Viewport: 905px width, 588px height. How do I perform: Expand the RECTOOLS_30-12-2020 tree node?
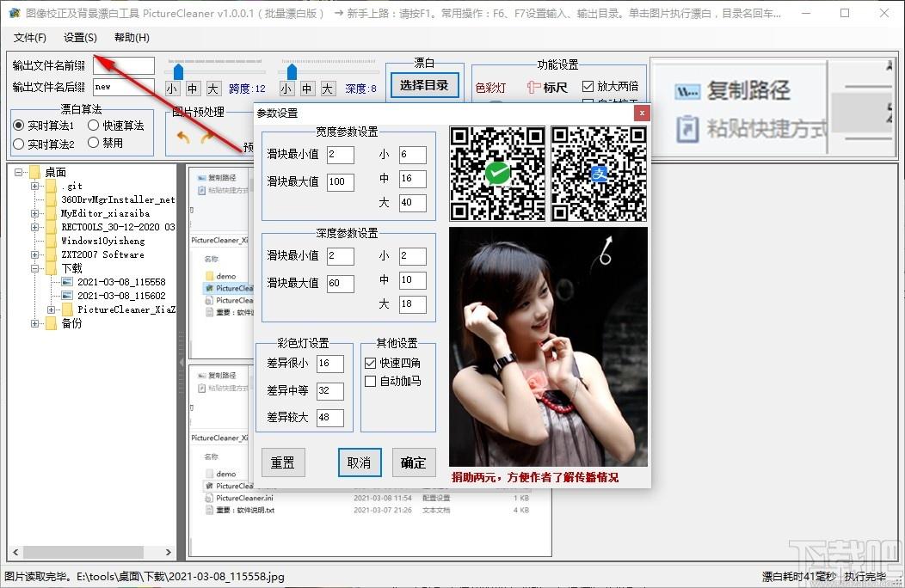34,227
